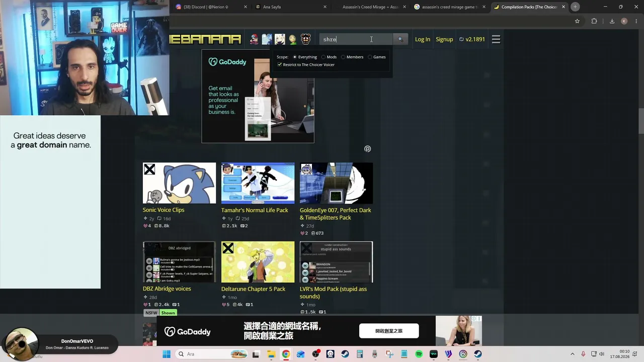
Task: Open the tray volume icon
Action: coord(601,354)
